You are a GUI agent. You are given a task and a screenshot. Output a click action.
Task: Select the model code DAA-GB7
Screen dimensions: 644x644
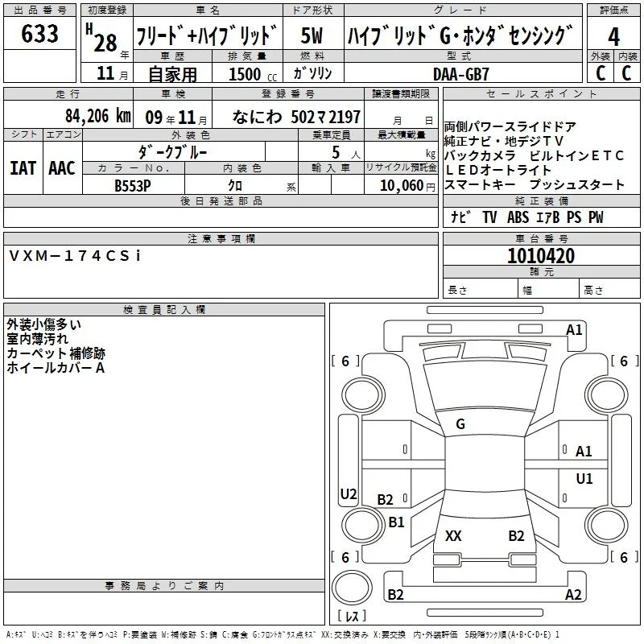[461, 74]
